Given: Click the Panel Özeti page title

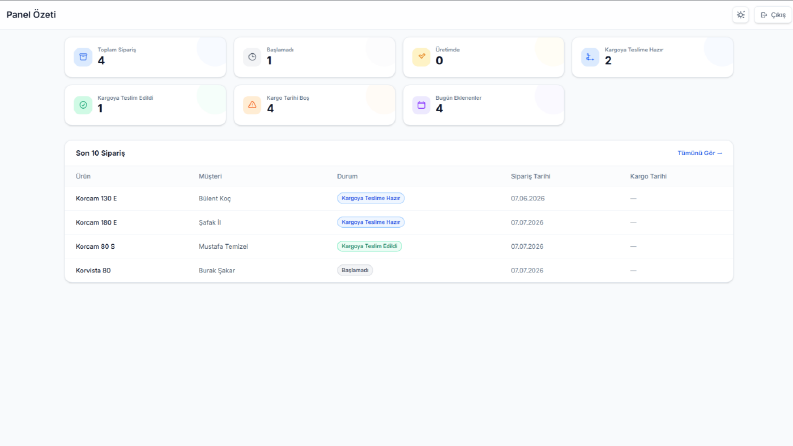Looking at the screenshot, I should click(x=31, y=15).
